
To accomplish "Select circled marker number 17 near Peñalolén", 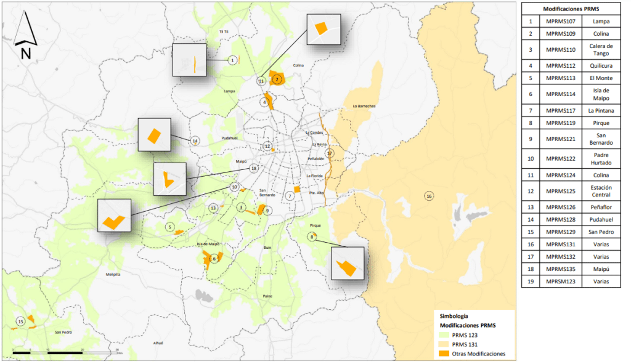I will (x=330, y=153).
